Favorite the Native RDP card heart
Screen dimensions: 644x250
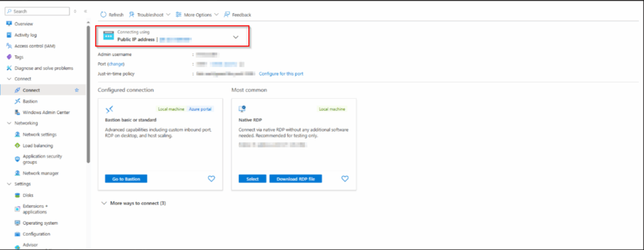coord(345,178)
